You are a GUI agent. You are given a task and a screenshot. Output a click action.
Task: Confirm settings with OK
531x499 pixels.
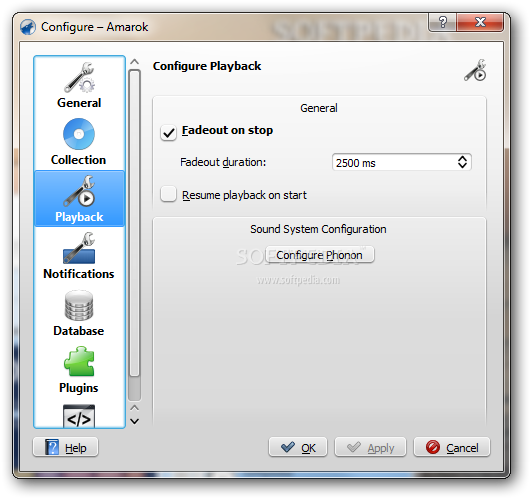[x=298, y=447]
